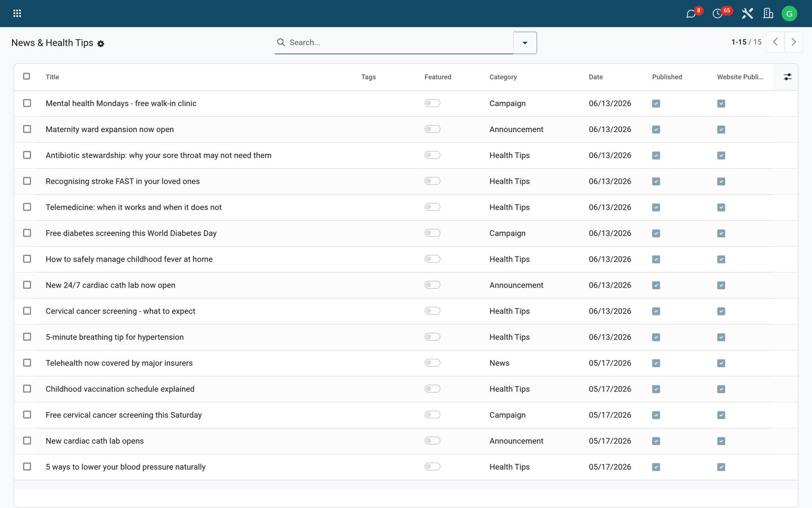Click the News & Health Tips title
The height and width of the screenshot is (508, 812).
52,43
